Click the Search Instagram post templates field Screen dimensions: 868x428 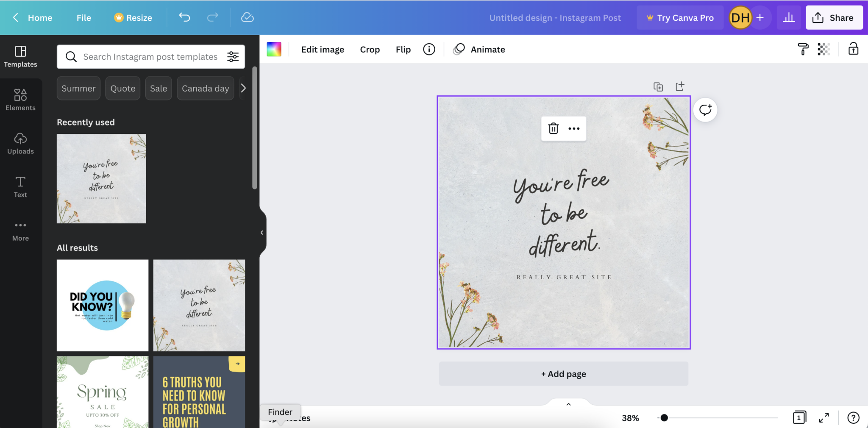(150, 57)
